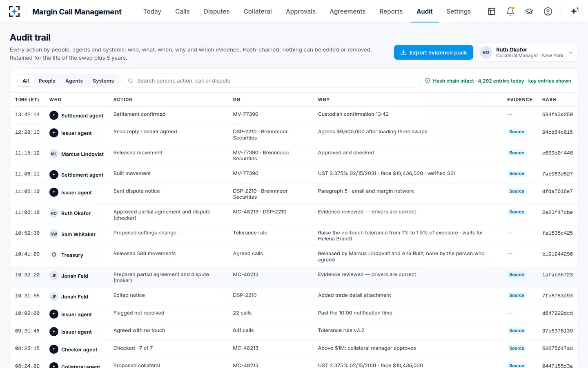Click Marcus Lindqvist ML avatar

(x=54, y=154)
